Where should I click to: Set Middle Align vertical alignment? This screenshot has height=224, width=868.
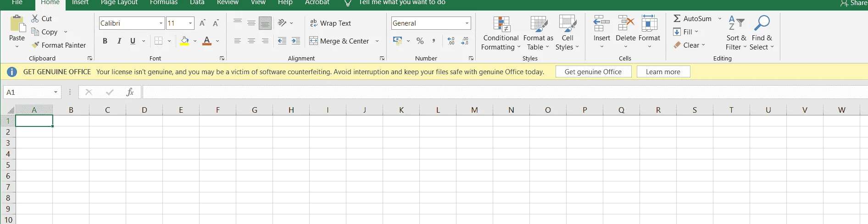251,23
